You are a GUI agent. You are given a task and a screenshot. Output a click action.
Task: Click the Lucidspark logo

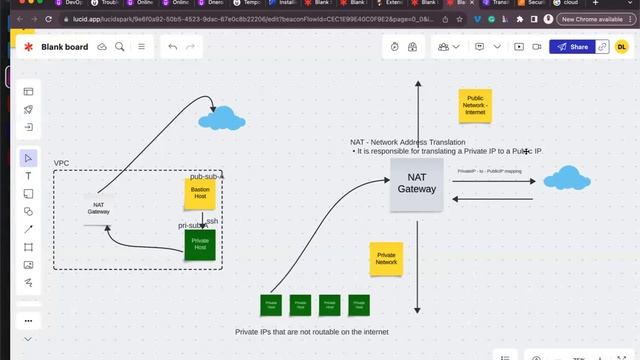pos(28,47)
